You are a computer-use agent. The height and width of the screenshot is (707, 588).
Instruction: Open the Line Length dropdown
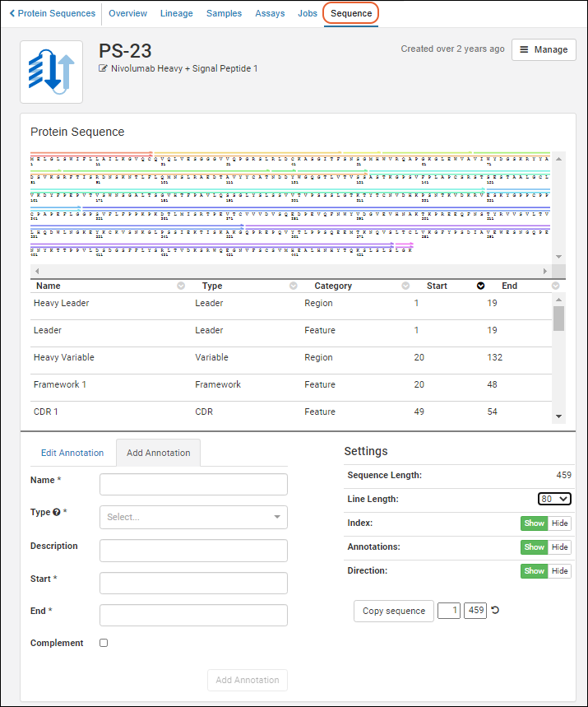(553, 499)
